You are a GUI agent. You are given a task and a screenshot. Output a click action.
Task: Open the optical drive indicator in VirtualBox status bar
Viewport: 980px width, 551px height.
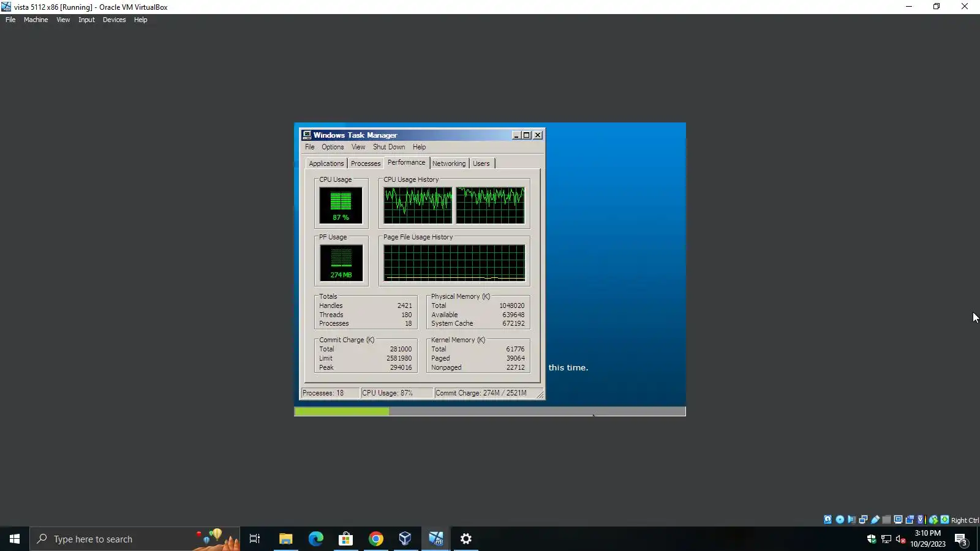(x=840, y=520)
